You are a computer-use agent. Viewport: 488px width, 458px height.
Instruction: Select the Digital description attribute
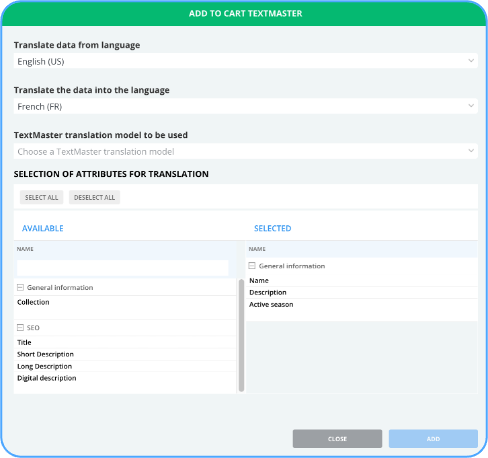(x=47, y=378)
